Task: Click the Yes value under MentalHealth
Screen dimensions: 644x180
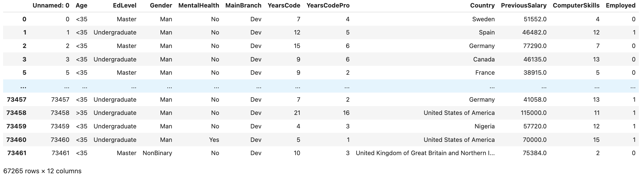Action: click(214, 140)
